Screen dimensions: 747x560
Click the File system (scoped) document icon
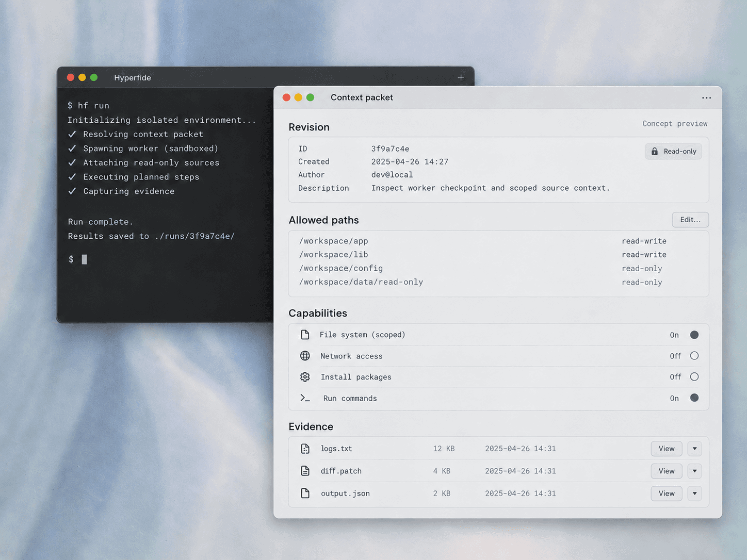pos(305,335)
